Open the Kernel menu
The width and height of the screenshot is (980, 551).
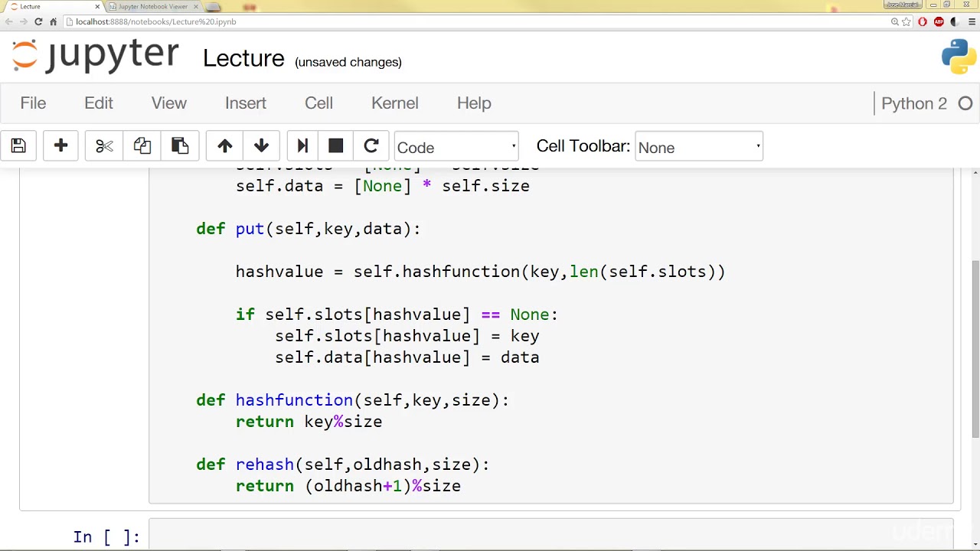(x=395, y=103)
